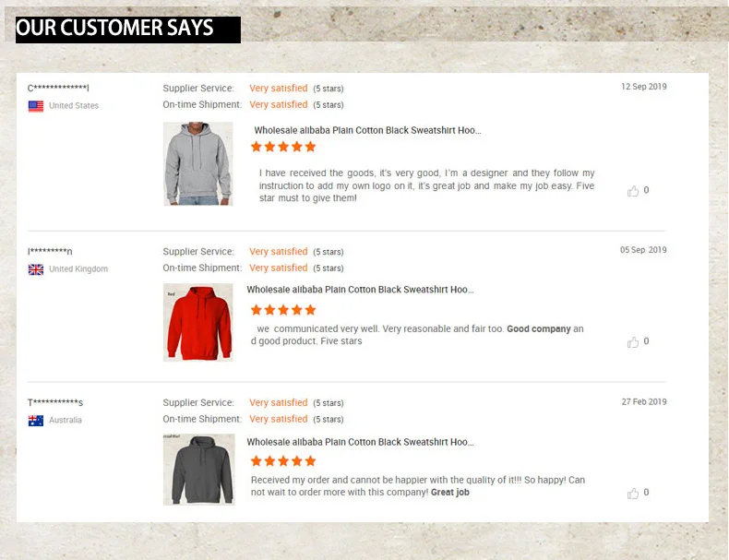Click the star rating under red hoodie review
Screen dimensions: 729x560
tap(283, 310)
